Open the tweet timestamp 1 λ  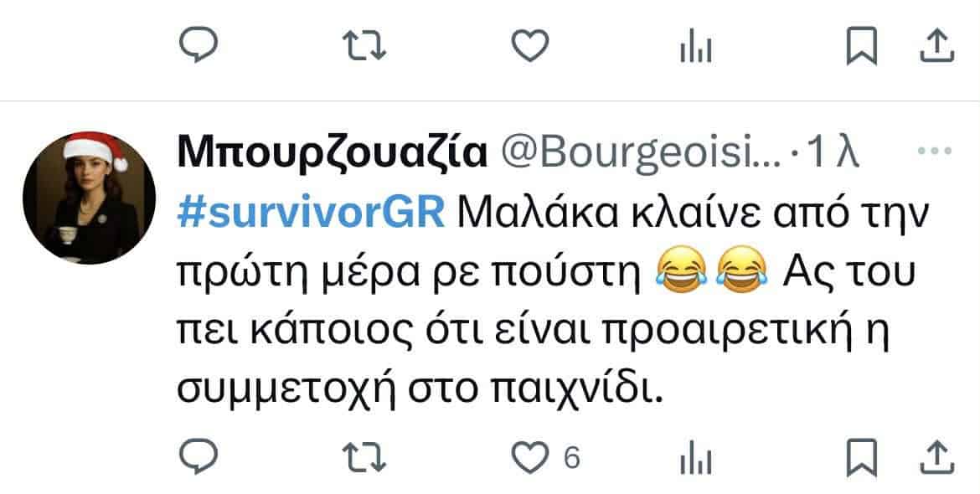(833, 153)
